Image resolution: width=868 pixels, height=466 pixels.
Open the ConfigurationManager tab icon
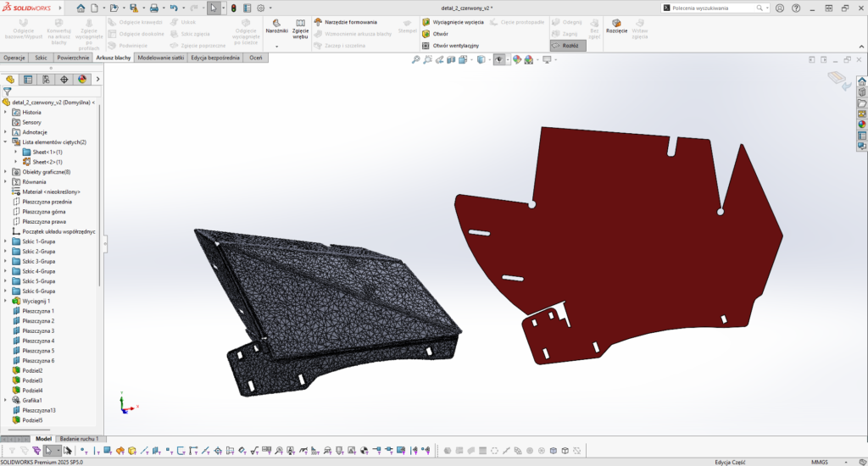click(46, 79)
